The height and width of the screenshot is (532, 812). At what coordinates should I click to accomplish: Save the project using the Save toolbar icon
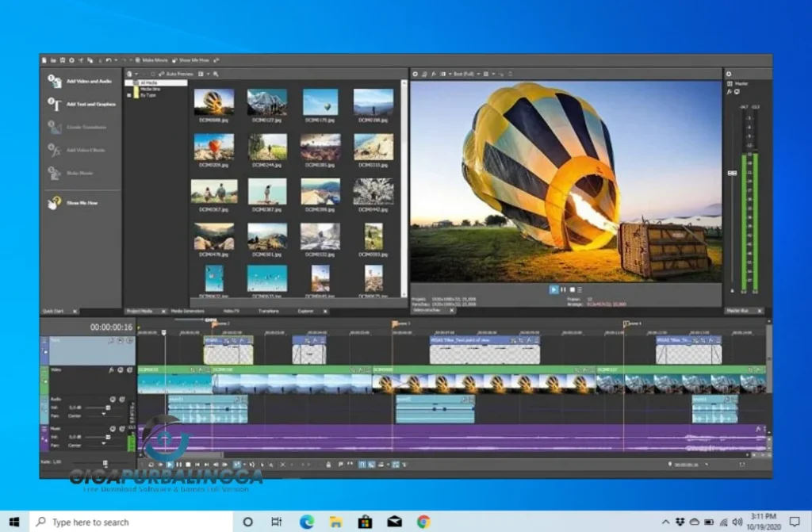(x=63, y=60)
